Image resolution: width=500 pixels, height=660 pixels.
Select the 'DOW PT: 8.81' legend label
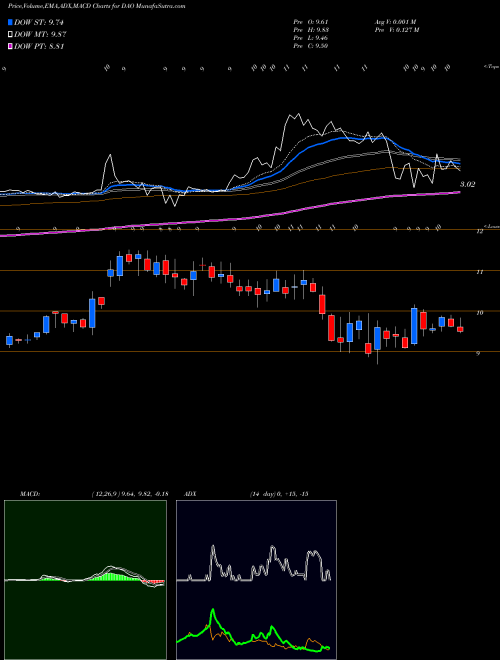point(39,46)
